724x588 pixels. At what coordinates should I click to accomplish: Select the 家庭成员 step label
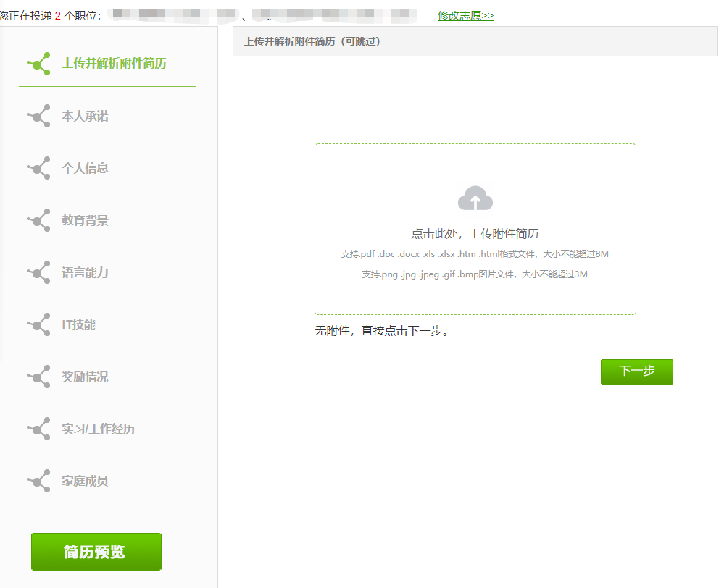pyautogui.click(x=86, y=481)
